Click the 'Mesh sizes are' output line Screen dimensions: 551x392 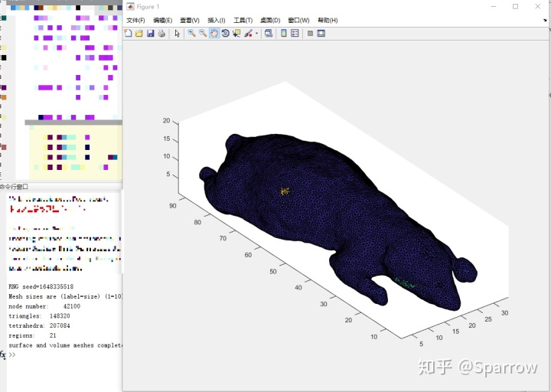coord(65,296)
